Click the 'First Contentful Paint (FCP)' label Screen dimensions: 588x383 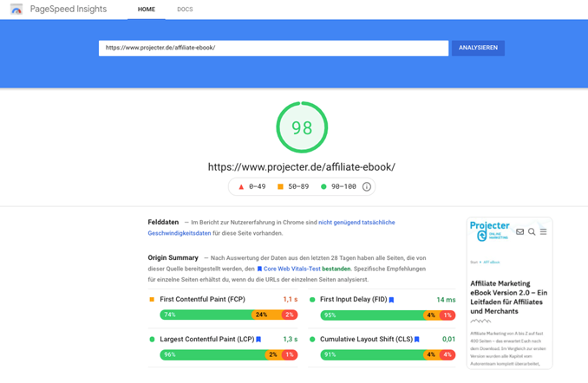click(x=202, y=300)
